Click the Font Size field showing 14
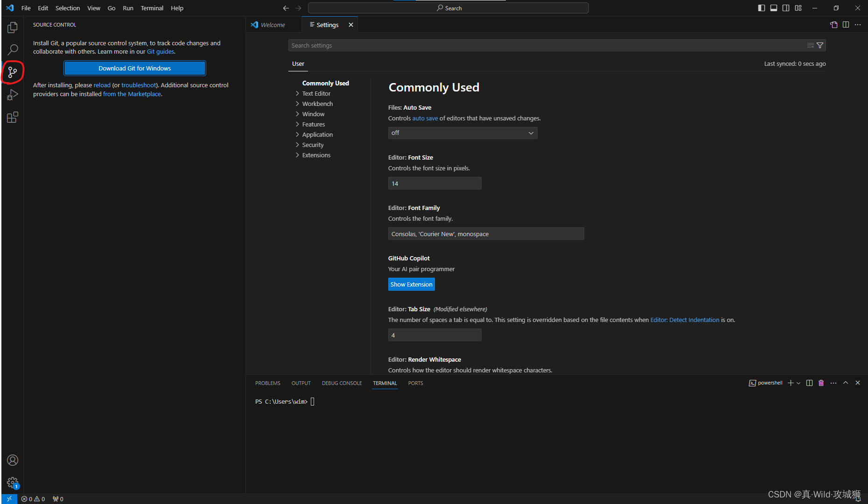Image resolution: width=868 pixels, height=504 pixels. tap(434, 183)
